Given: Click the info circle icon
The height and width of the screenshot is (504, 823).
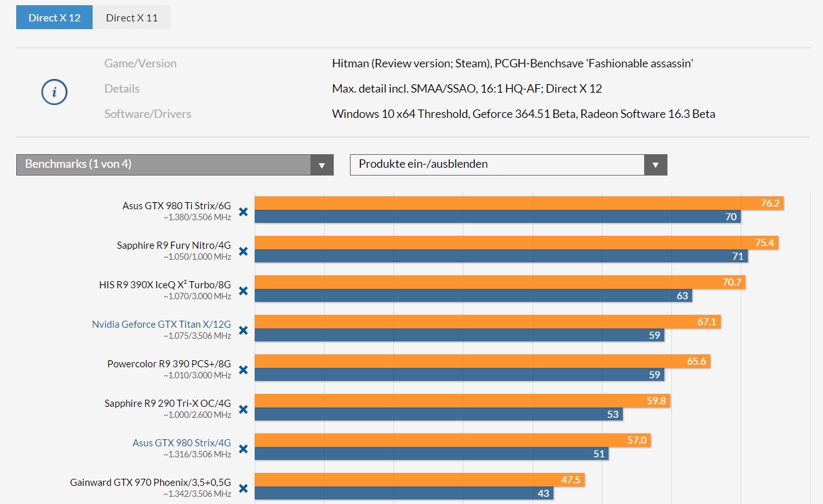Looking at the screenshot, I should [54, 92].
